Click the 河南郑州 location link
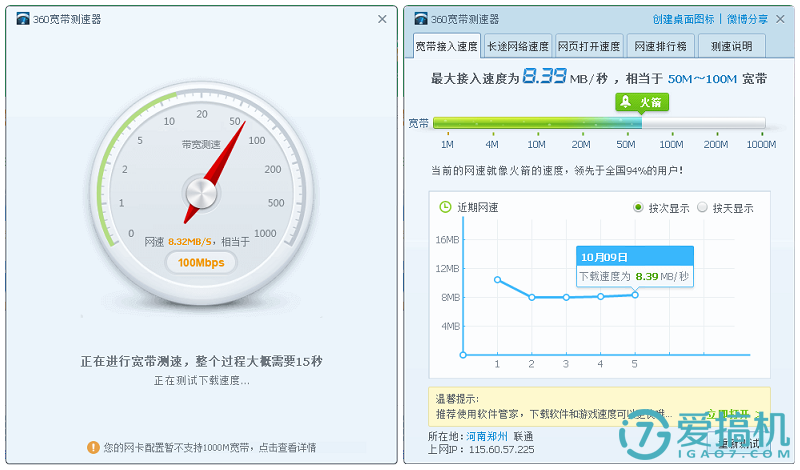Screen dimensions: 800x470 [487, 436]
